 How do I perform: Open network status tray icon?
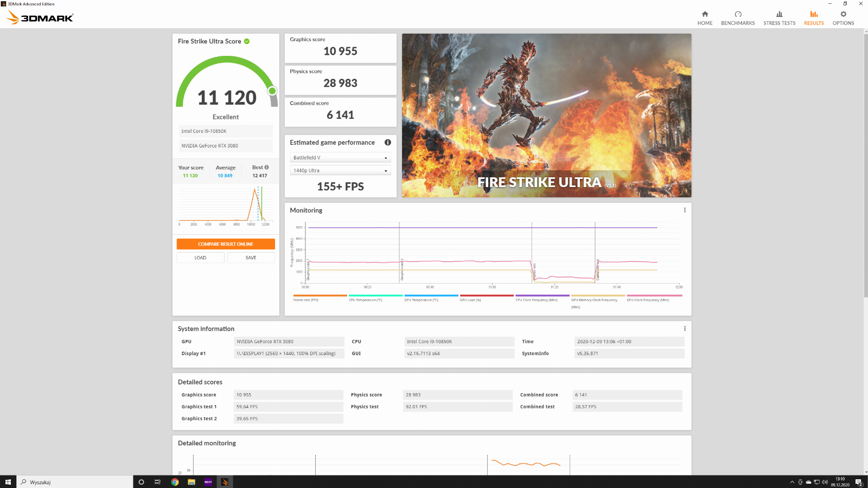pos(816,482)
